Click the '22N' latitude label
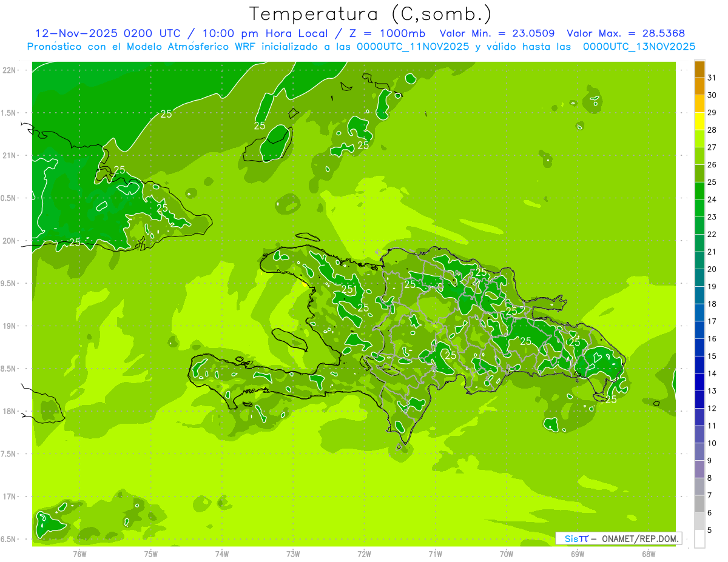 click(x=9, y=70)
